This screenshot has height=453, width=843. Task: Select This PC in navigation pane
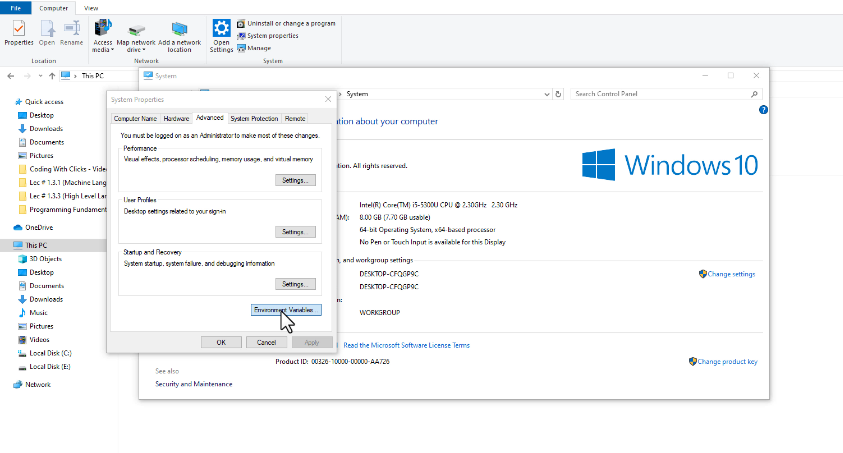tap(36, 245)
